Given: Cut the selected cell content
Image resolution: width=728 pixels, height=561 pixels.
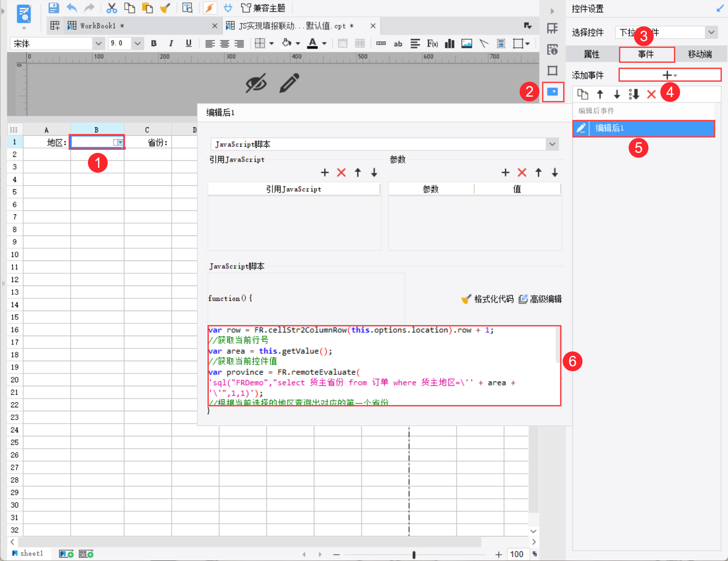Looking at the screenshot, I should coord(112,8).
